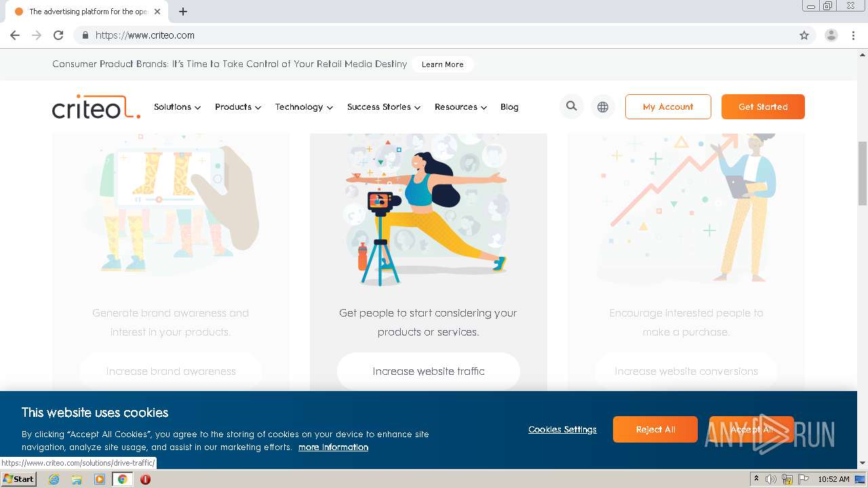This screenshot has height=488, width=868.
Task: Click the taskbar clock 10:52 AM
Action: (833, 479)
